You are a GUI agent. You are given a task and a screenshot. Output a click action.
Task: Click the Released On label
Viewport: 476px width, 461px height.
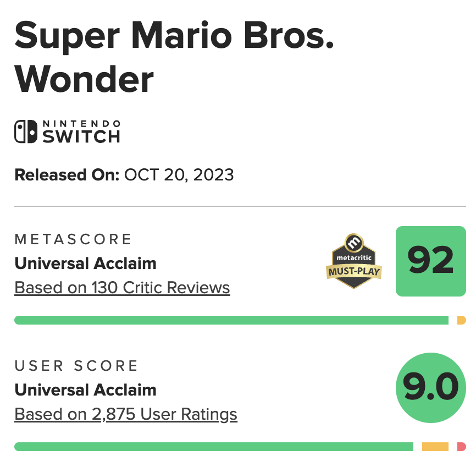pos(67,175)
